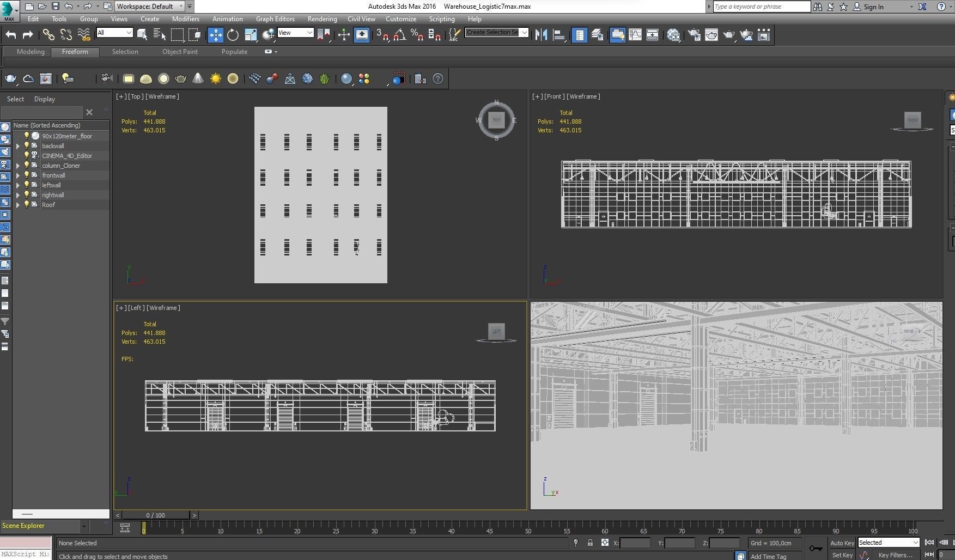Open the selection filter All dropdown
The width and height of the screenshot is (955, 560).
[x=114, y=33]
